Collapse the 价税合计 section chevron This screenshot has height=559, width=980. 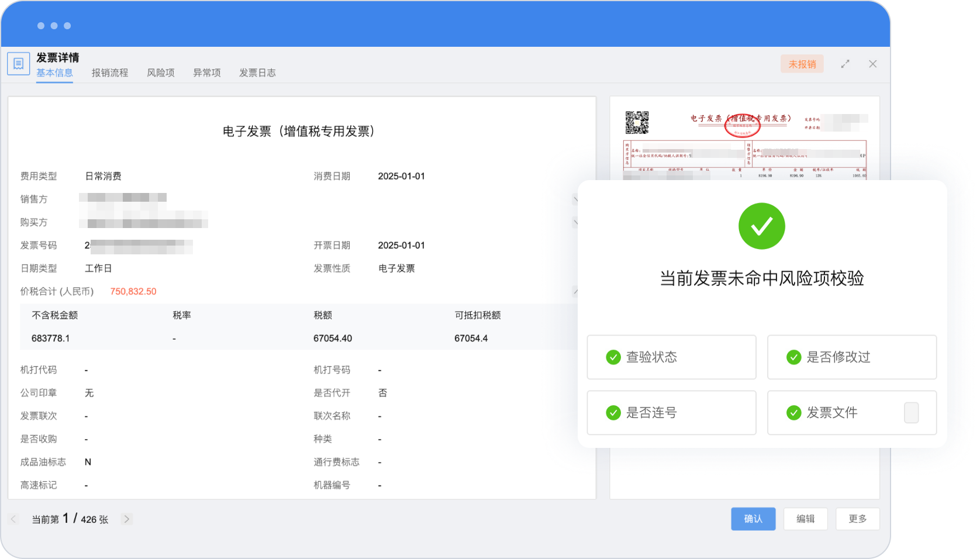click(575, 291)
